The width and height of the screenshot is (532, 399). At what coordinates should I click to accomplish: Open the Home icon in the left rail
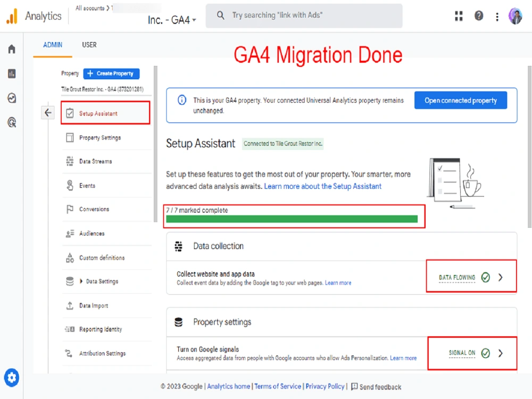(12, 49)
